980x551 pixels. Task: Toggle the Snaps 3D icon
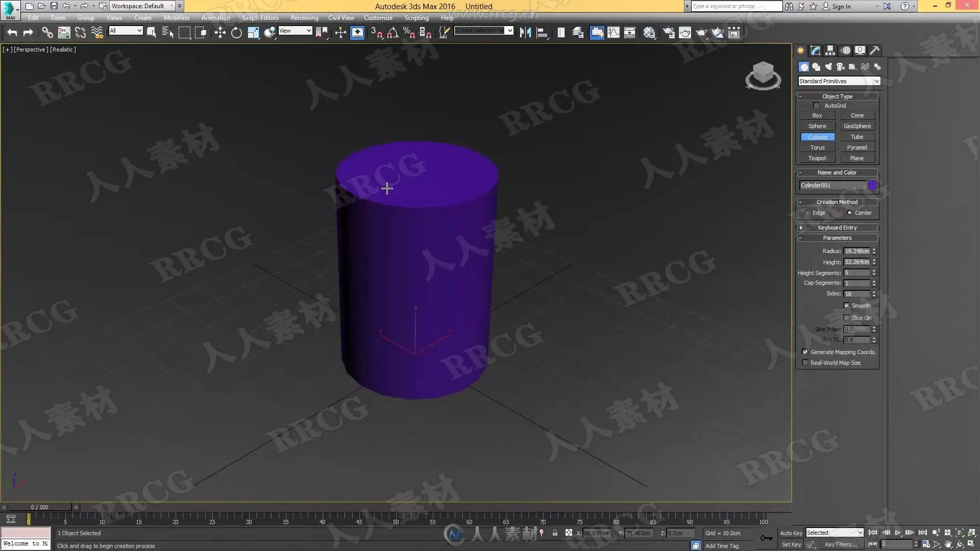pyautogui.click(x=376, y=33)
